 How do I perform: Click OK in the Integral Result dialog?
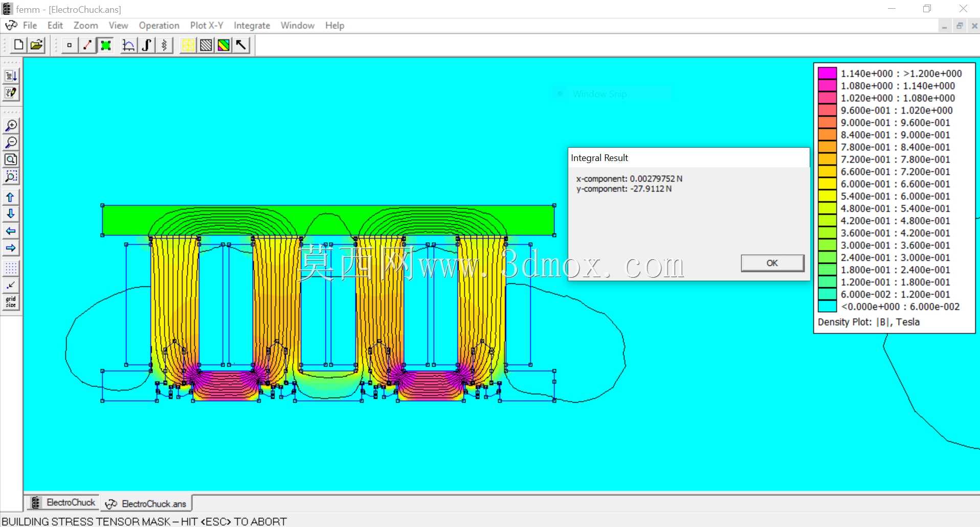pos(772,263)
